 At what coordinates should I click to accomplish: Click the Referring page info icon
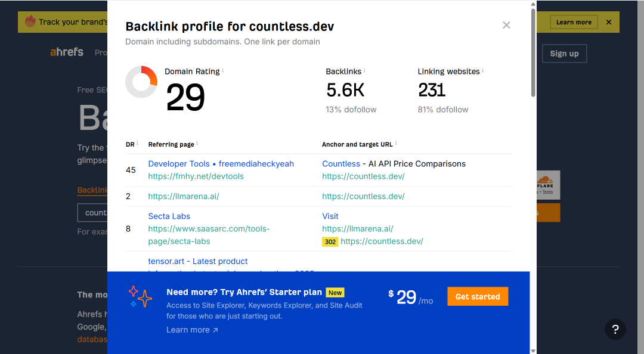point(197,143)
